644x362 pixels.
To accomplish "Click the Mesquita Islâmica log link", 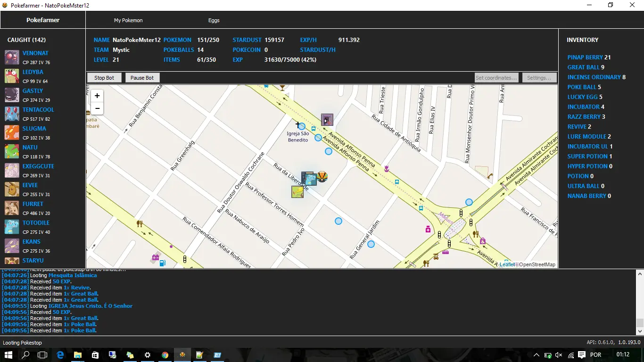I will click(73, 275).
